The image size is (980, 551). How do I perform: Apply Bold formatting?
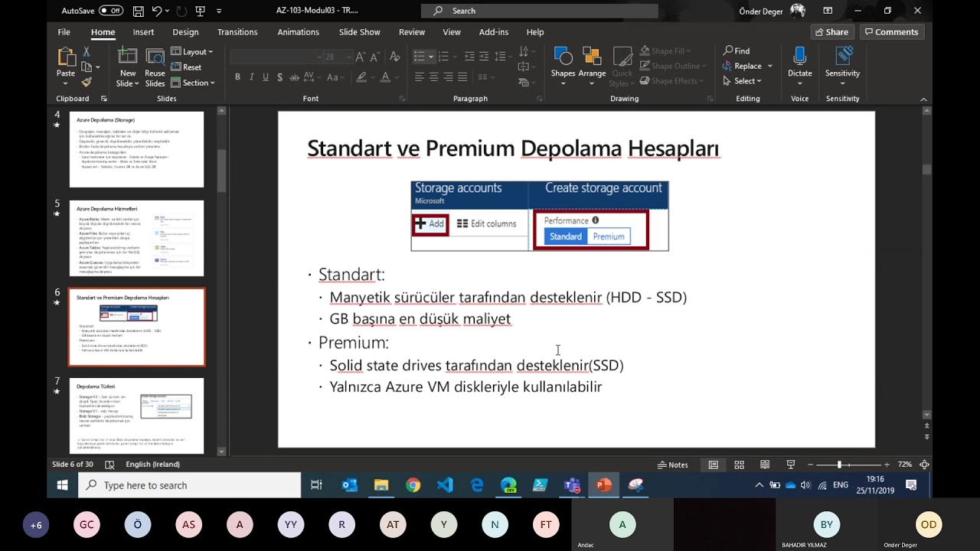[x=237, y=77]
